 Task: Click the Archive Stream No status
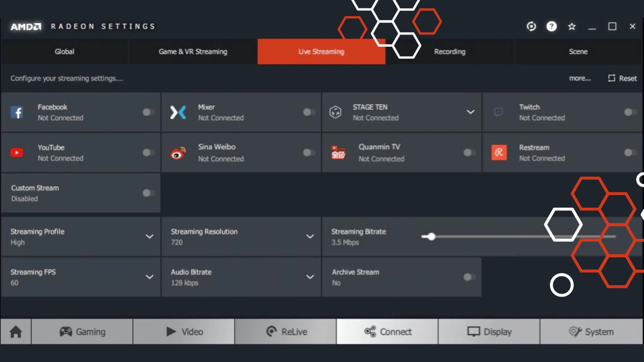click(x=336, y=283)
